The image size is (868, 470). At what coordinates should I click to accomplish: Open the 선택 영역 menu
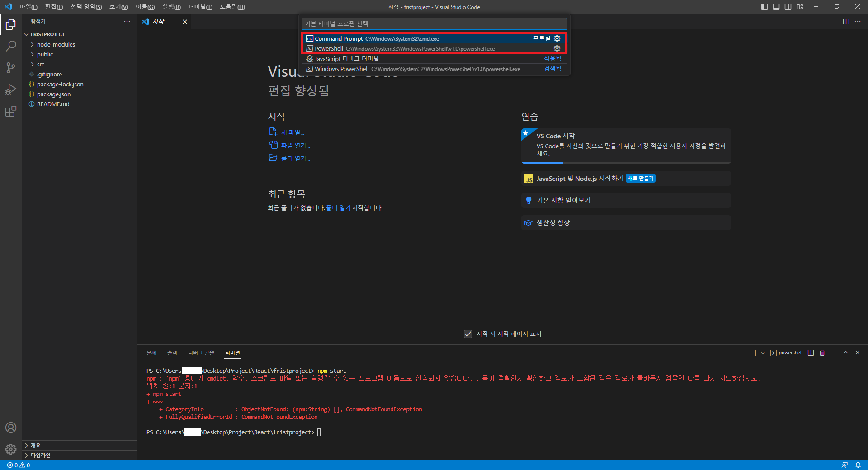point(86,7)
